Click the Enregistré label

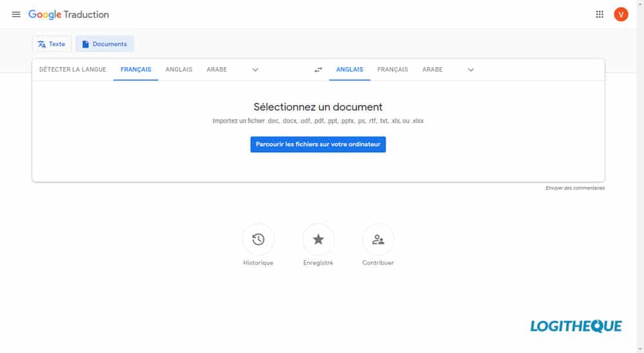(x=318, y=263)
